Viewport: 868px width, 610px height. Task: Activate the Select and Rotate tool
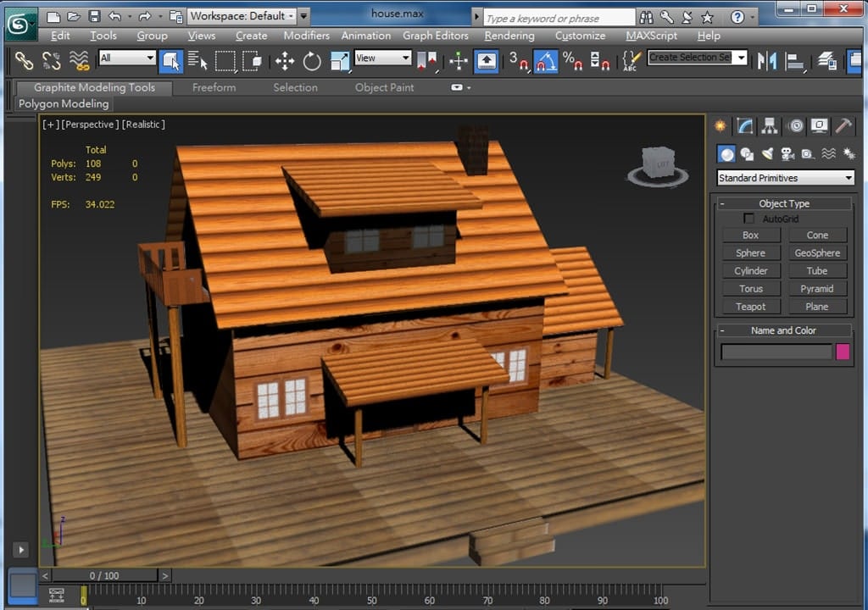click(x=312, y=60)
